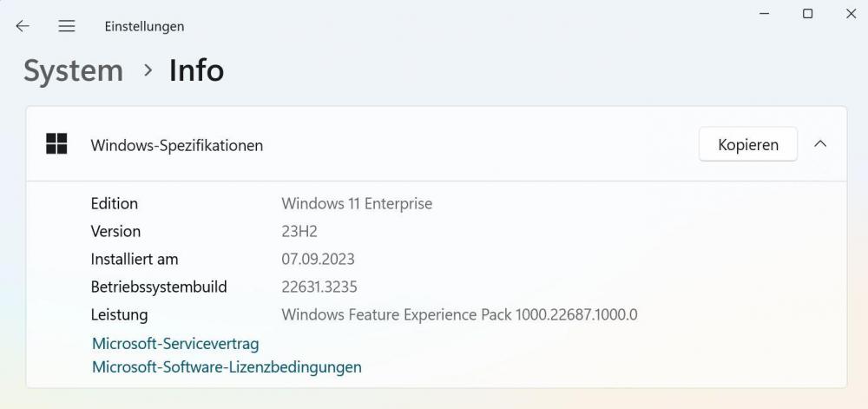Click the Windows Feature Experience Pack text
Screen dimensions: 868x409
pyautogui.click(x=459, y=314)
